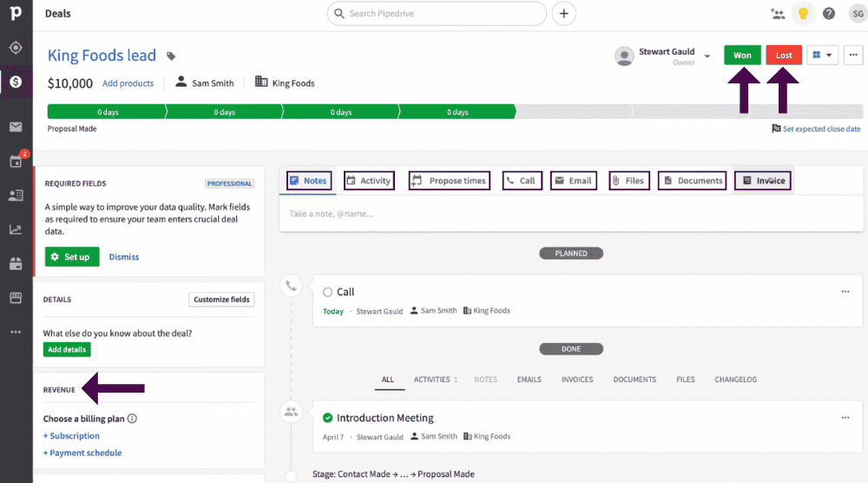Open the SG account avatar menu
Image resolution: width=868 pixels, height=483 pixels.
[858, 13]
